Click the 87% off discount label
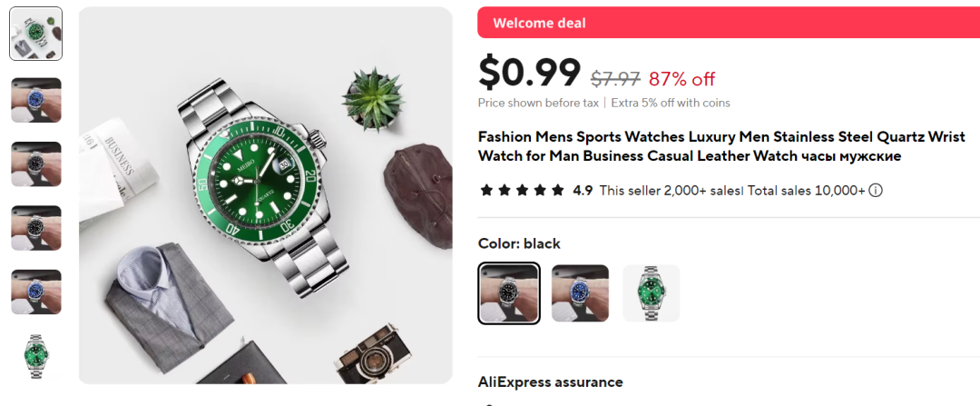 click(x=681, y=79)
